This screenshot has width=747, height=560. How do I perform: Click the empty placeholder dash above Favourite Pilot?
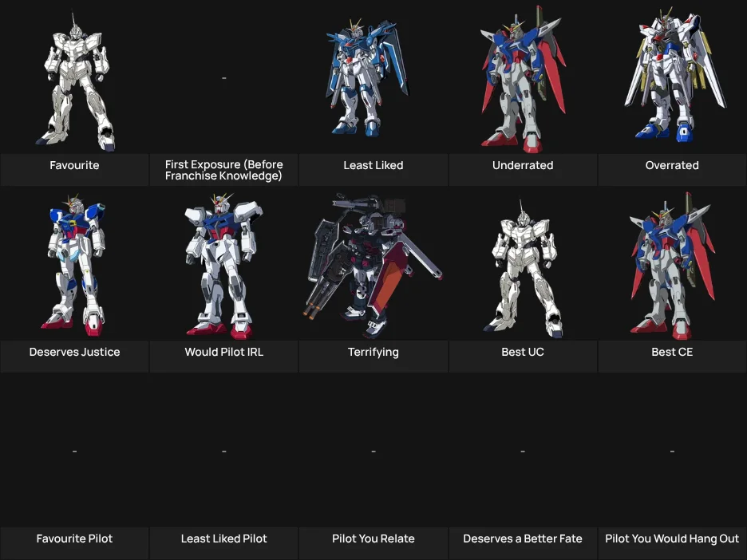click(x=74, y=451)
